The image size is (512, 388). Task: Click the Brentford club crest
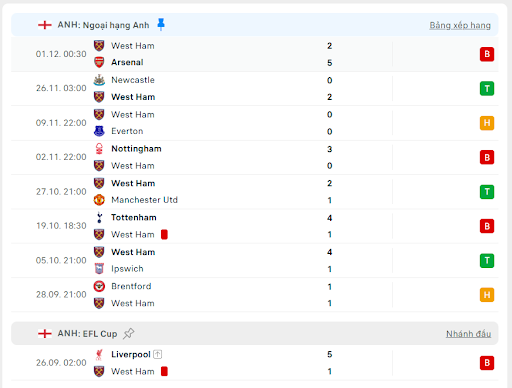(x=99, y=286)
